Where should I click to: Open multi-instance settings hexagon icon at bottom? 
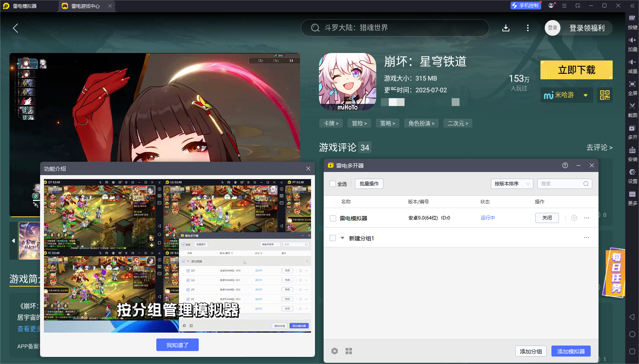(x=335, y=351)
